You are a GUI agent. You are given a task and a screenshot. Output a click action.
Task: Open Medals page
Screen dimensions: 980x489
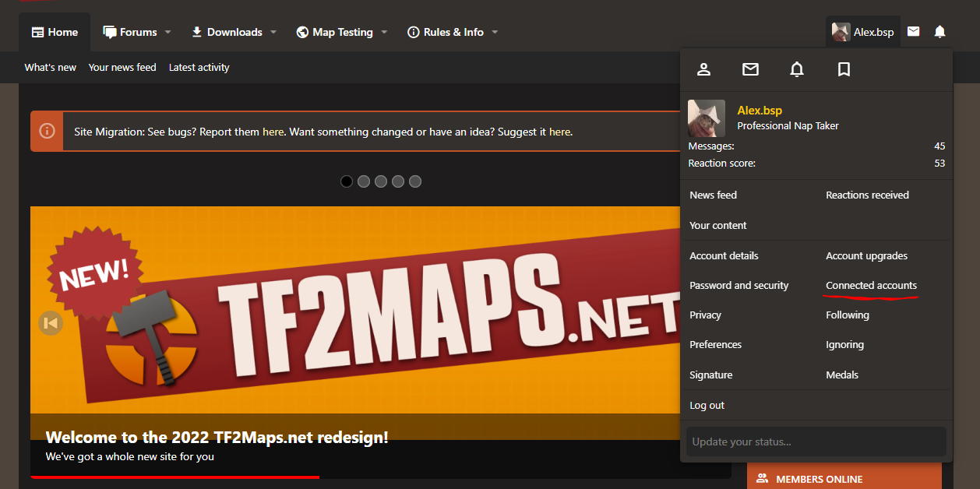(842, 375)
